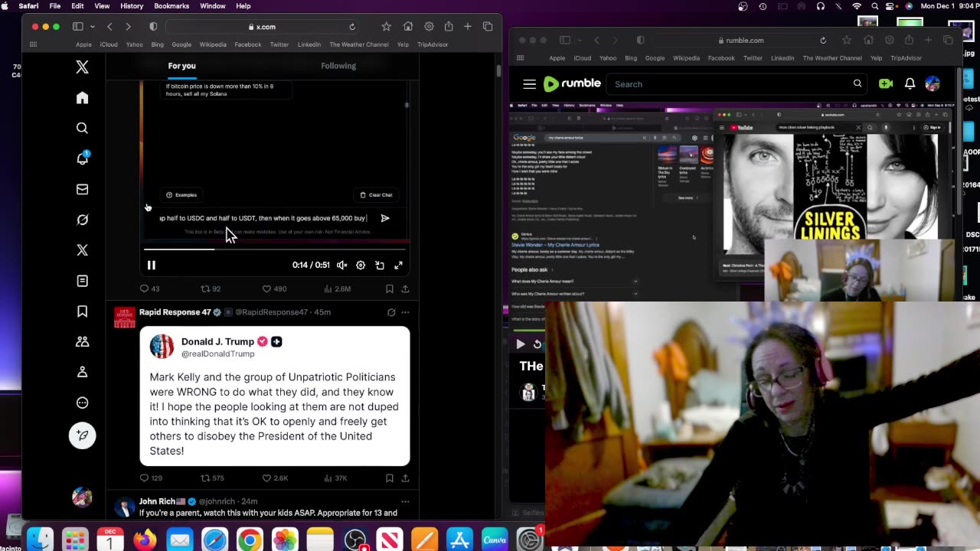
Task: Open X notifications bell
Action: pyautogui.click(x=82, y=158)
